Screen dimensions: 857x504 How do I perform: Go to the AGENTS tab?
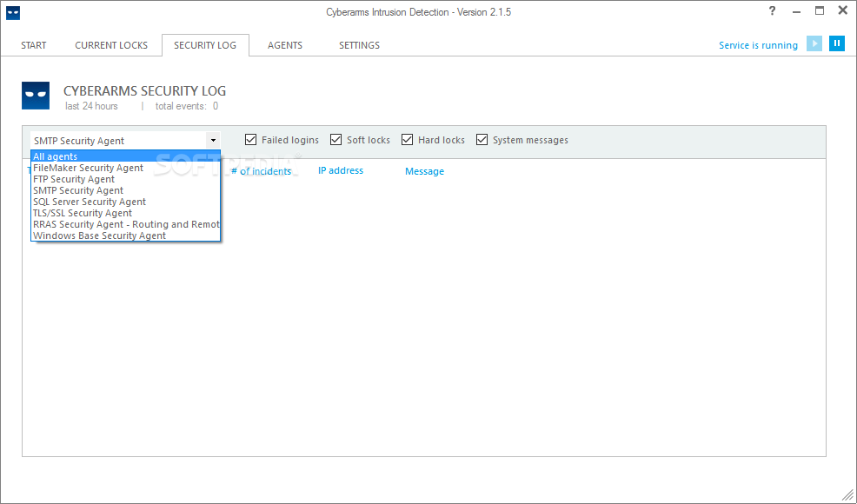pyautogui.click(x=285, y=45)
